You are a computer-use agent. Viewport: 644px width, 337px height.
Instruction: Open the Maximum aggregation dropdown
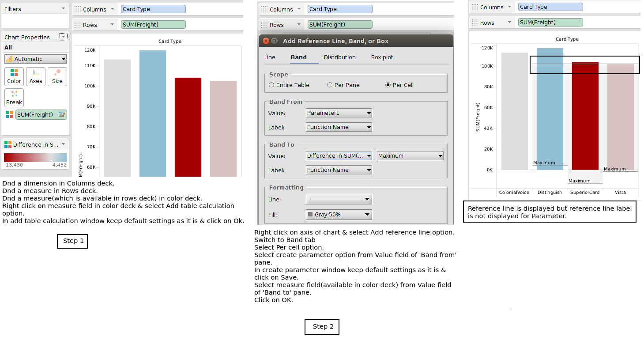click(x=410, y=156)
